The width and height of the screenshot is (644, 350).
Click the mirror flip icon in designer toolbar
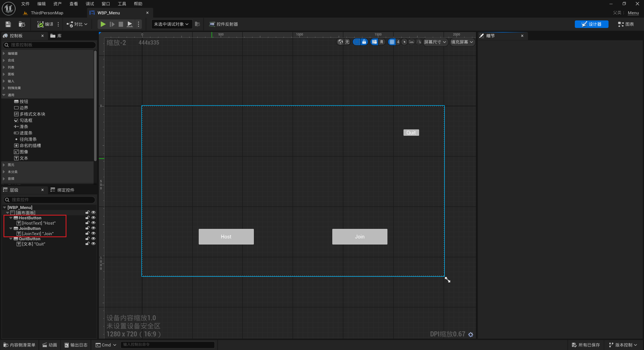pyautogui.click(x=419, y=42)
